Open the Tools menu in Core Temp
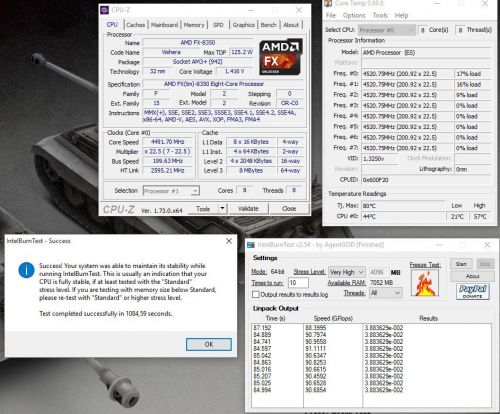The image size is (500, 414). click(x=380, y=15)
